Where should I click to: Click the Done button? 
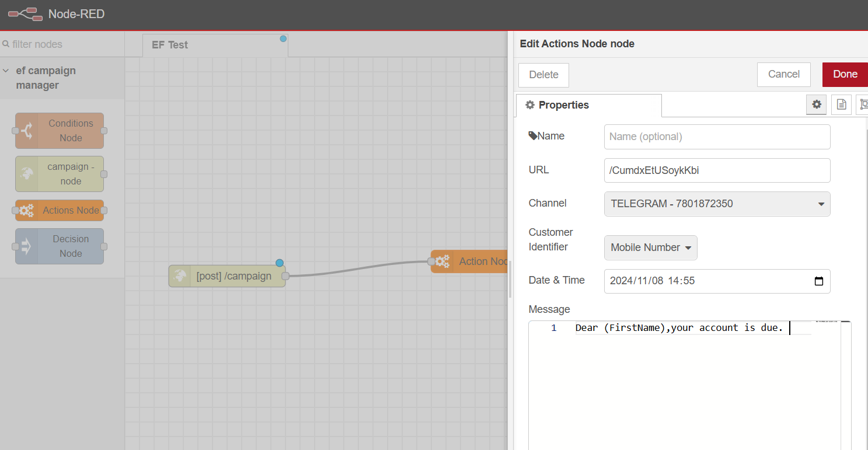pos(845,74)
